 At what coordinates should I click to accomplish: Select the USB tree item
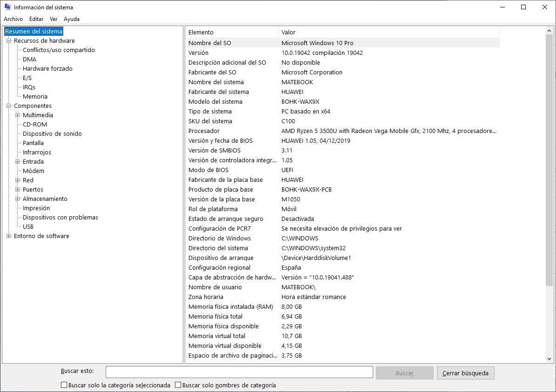tap(28, 226)
